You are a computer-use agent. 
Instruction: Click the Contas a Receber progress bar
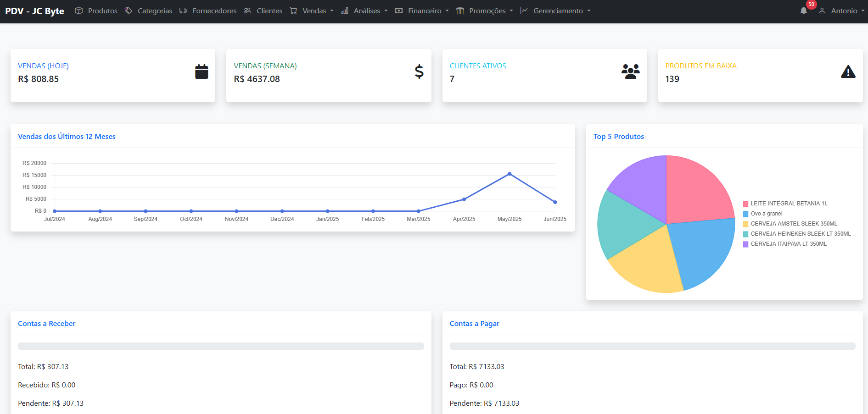tap(221, 346)
